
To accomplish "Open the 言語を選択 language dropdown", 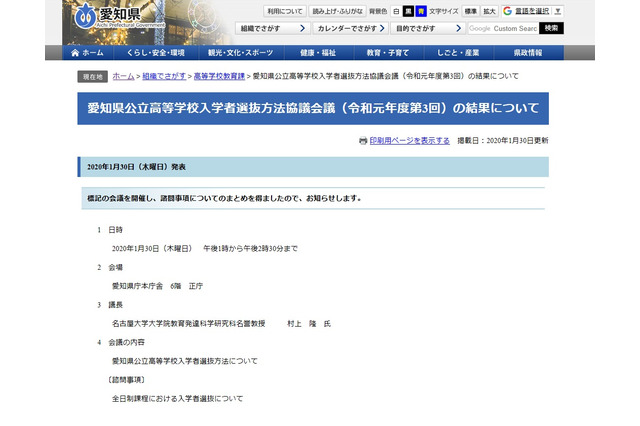I will pyautogui.click(x=532, y=11).
